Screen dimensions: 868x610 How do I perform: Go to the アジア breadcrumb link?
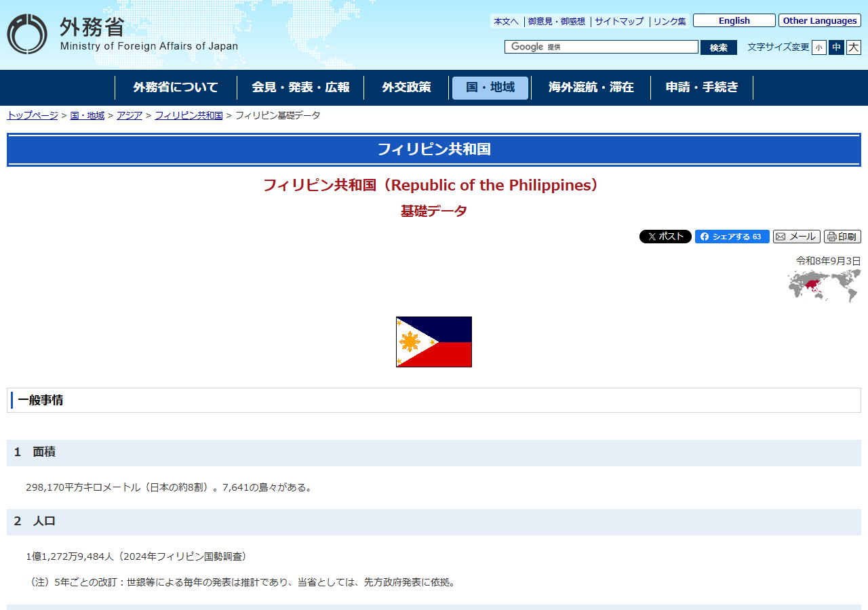(130, 115)
